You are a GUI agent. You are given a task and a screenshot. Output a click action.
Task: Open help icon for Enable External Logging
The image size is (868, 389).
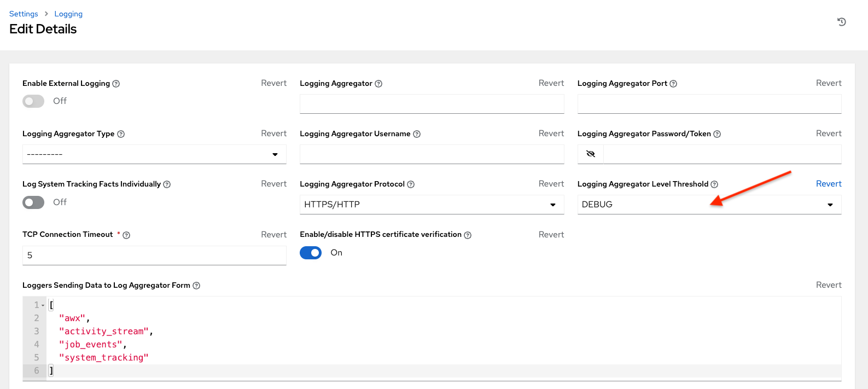coord(116,84)
